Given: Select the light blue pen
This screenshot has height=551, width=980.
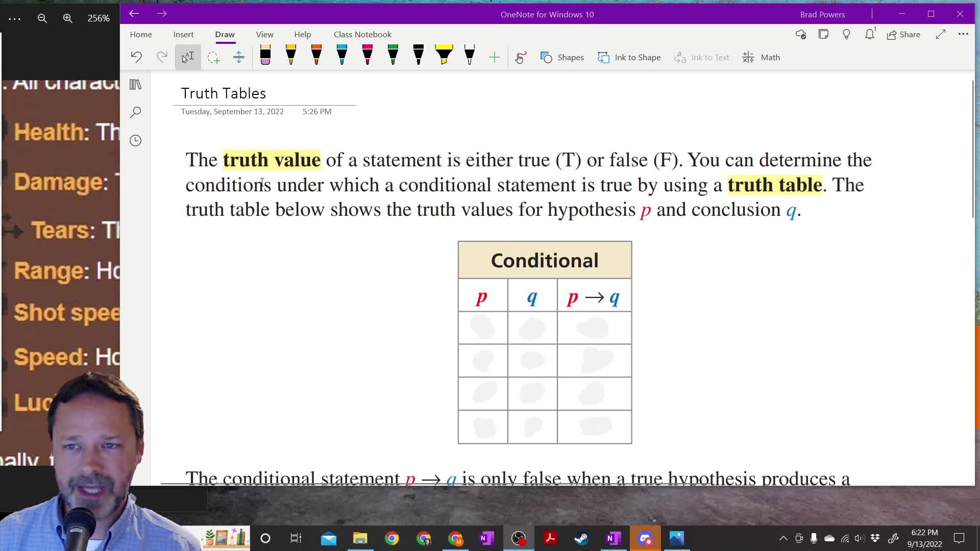Looking at the screenshot, I should (342, 55).
